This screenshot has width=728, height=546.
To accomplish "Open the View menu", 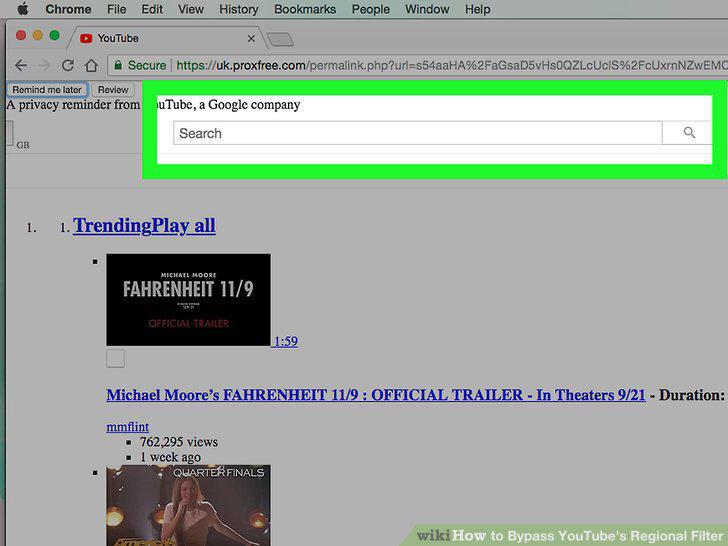I will click(x=191, y=9).
